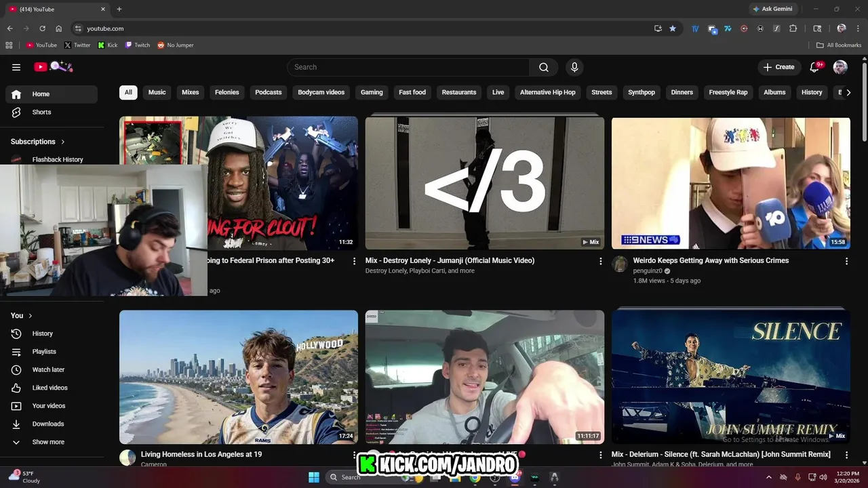Select the Bodycam videos chip
The width and height of the screenshot is (868, 488).
tap(321, 92)
